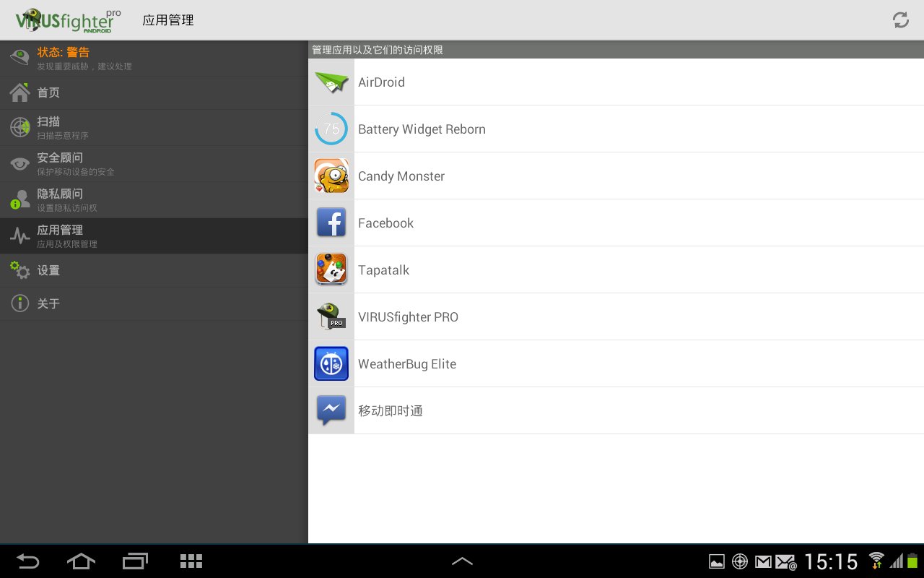The width and height of the screenshot is (924, 578).
Task: Select 安全顾问 in the sidebar
Action: 154,164
